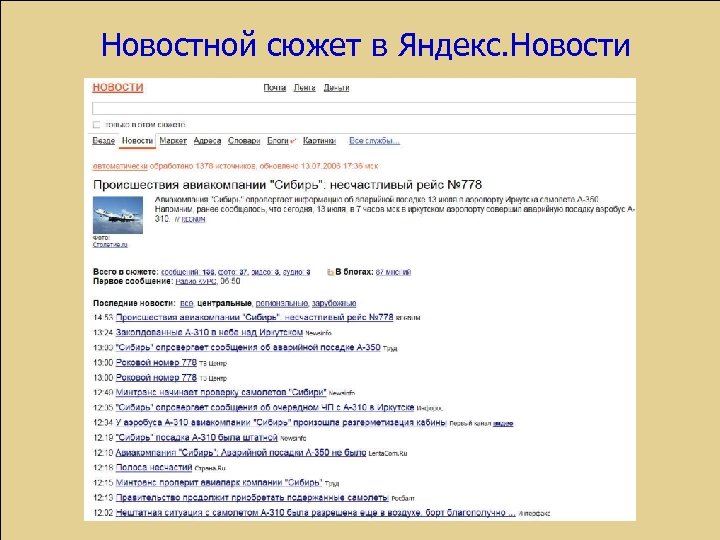Screen dimensions: 720x540
Task: Filter latest news by 'региональные'
Action: tap(281, 303)
